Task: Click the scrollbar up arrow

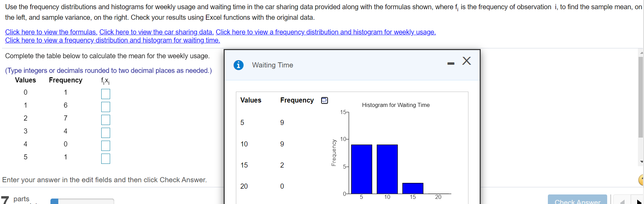Action: 641,53
